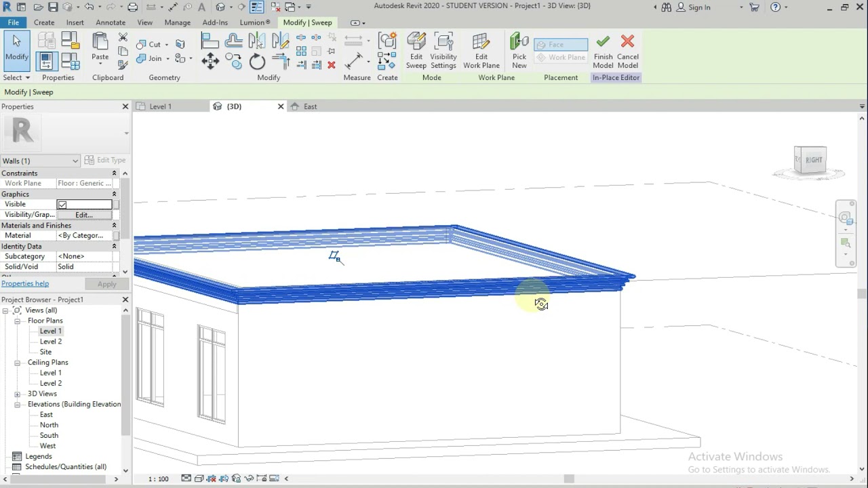Click the visual style icon in view control bar

[x=199, y=479]
